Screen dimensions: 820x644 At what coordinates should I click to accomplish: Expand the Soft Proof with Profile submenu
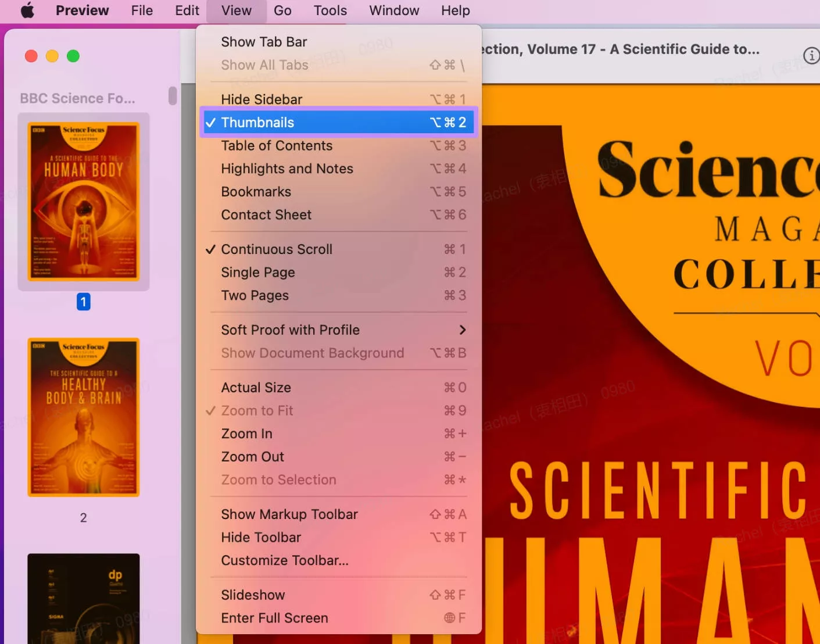click(x=290, y=330)
